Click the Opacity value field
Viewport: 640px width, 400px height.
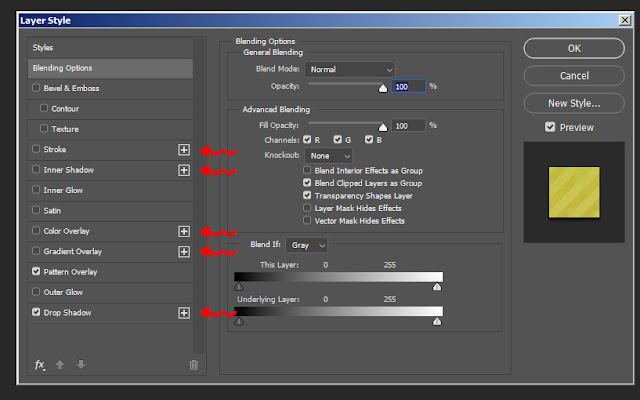pos(409,87)
